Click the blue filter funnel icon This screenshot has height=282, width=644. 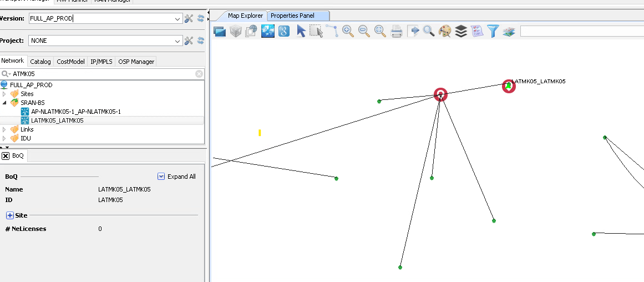pyautogui.click(x=493, y=31)
